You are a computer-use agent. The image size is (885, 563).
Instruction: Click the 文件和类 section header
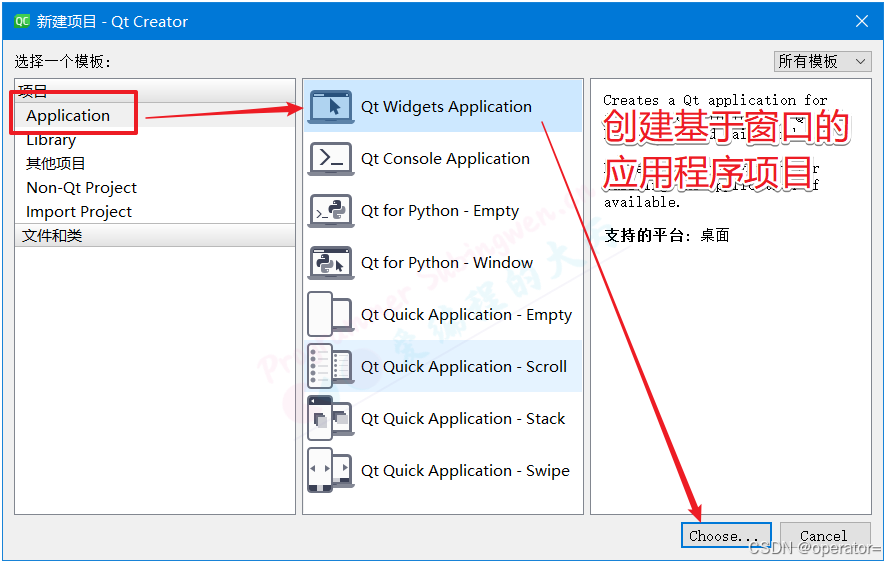(155, 235)
